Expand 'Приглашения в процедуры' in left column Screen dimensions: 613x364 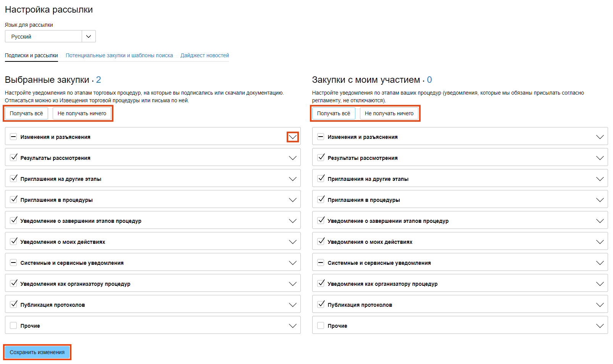(292, 200)
